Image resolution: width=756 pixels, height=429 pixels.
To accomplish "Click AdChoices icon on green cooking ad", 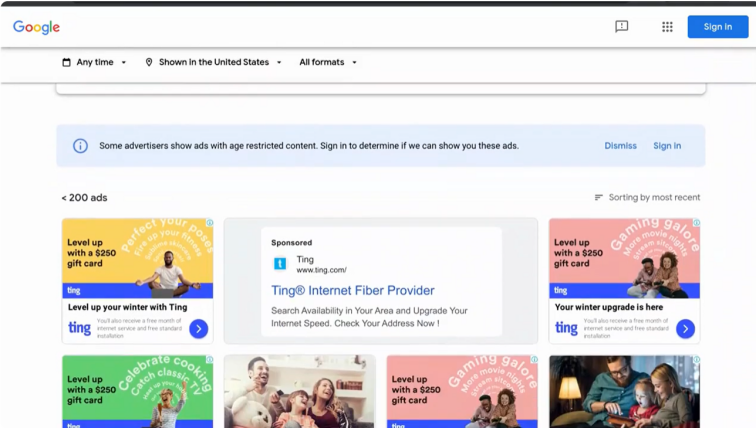I will 210,360.
